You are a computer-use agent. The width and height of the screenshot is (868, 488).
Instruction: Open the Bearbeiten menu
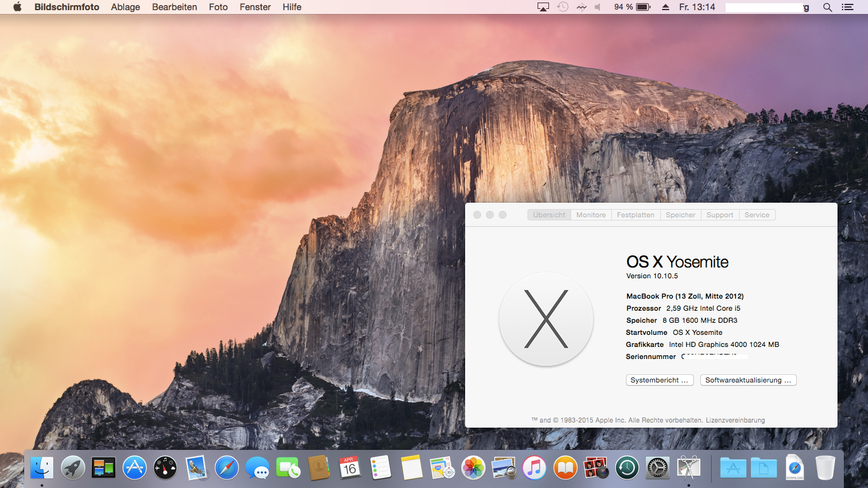tap(175, 7)
